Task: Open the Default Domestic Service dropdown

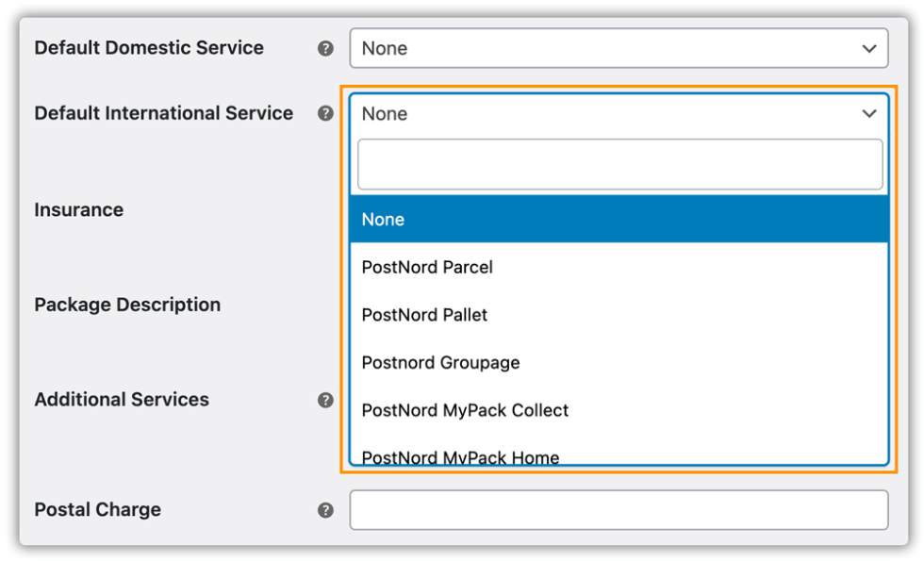Action: (619, 48)
